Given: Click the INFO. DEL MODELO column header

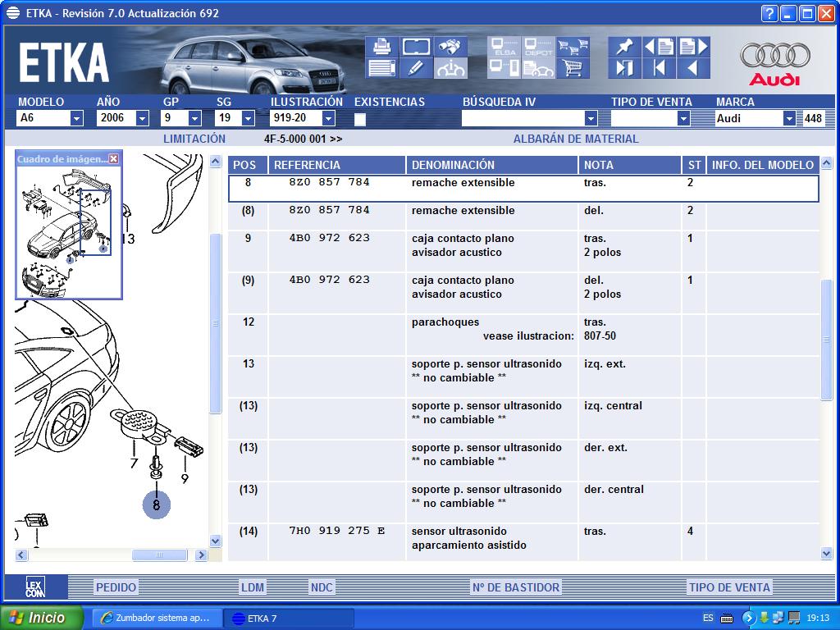Looking at the screenshot, I should click(x=763, y=165).
